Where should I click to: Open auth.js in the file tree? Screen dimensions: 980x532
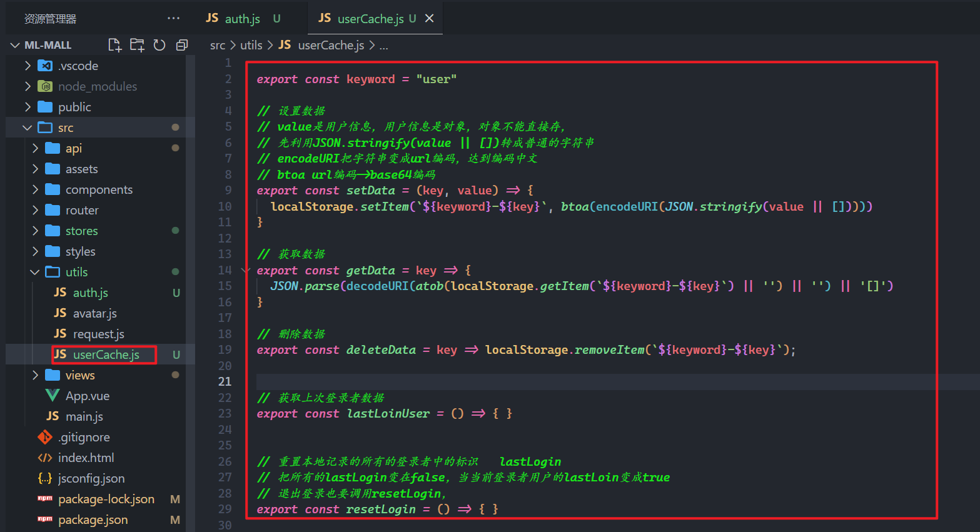(x=90, y=293)
